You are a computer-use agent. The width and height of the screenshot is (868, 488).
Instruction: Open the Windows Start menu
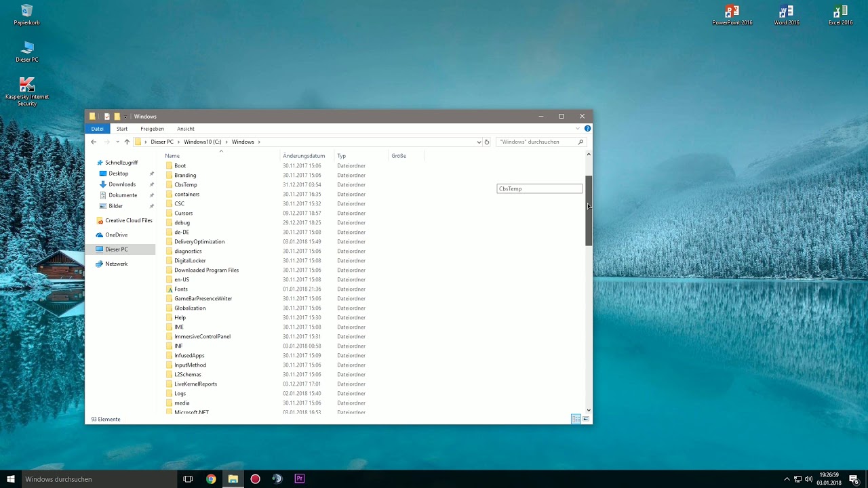[x=11, y=479]
